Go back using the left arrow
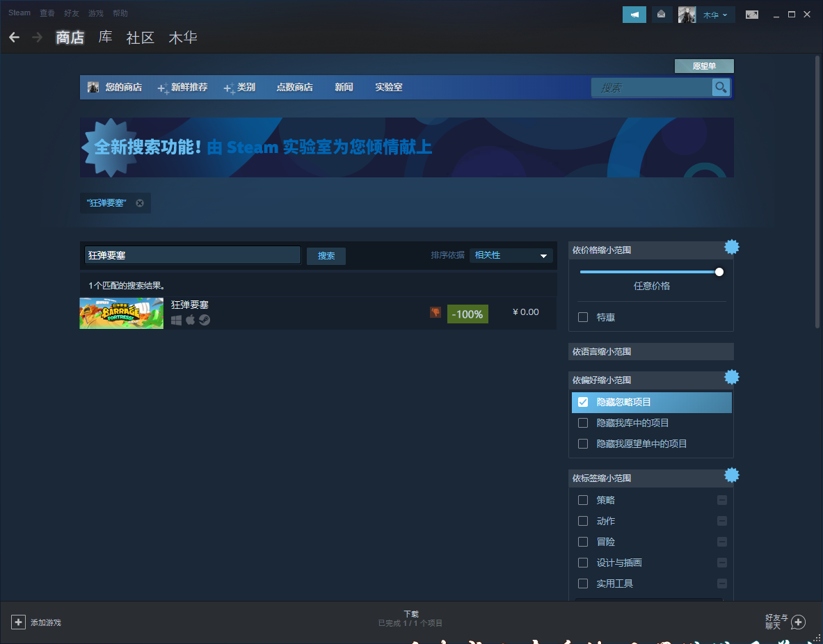The image size is (823, 644). tap(14, 38)
